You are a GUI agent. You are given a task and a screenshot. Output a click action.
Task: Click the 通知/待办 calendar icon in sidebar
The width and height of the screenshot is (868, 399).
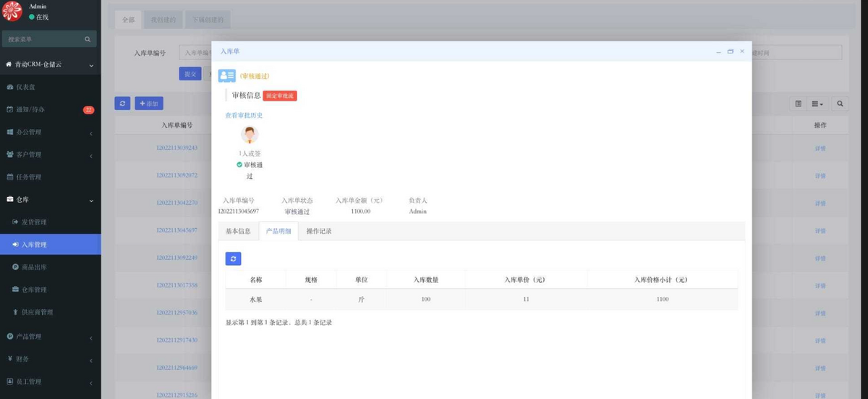[9, 109]
